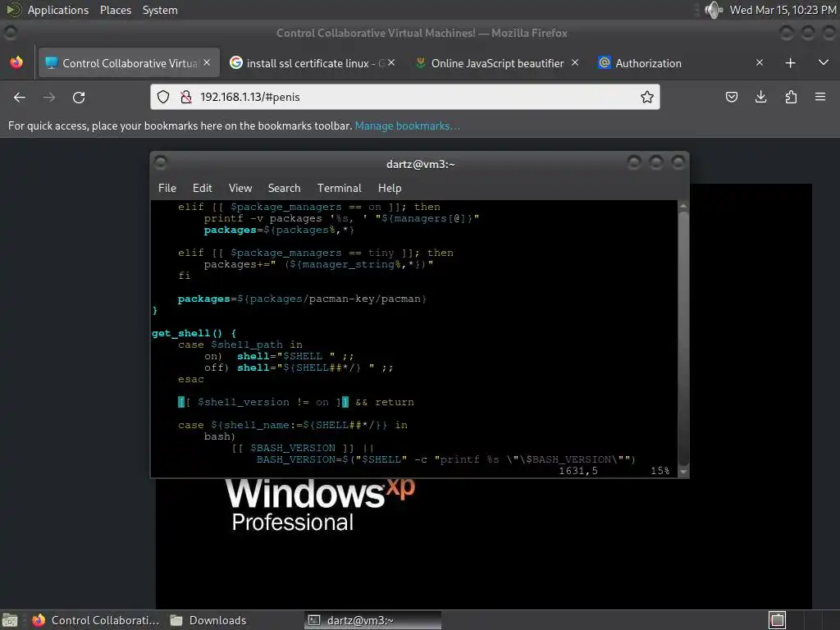The height and width of the screenshot is (630, 840).
Task: Click the workspace switcher icon
Action: pyautogui.click(x=777, y=620)
